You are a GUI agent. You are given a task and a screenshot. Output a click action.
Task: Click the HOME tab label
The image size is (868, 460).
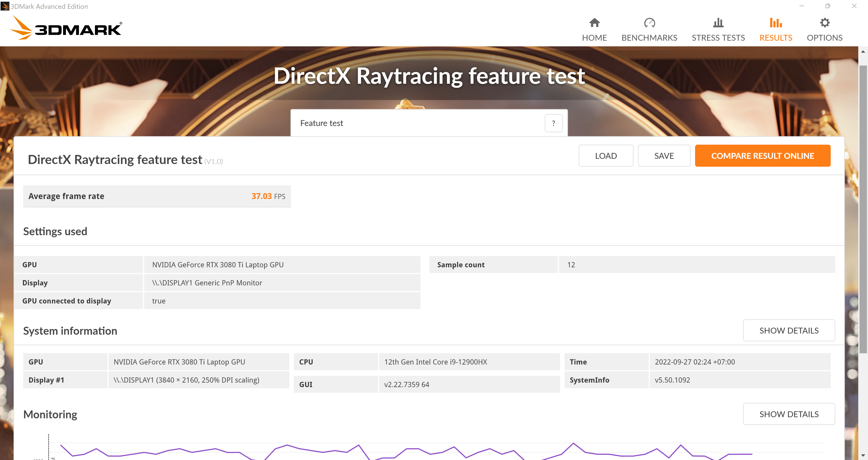pos(594,38)
